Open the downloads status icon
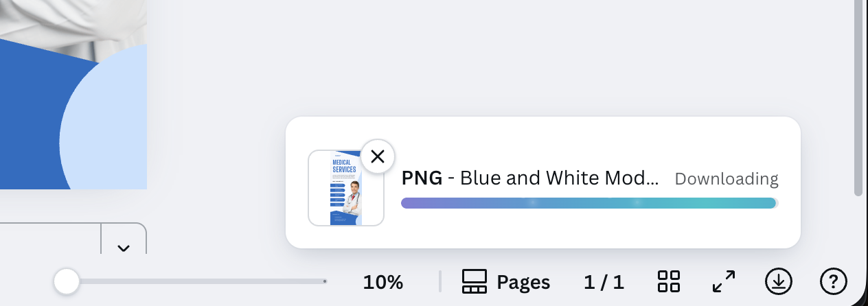Image resolution: width=868 pixels, height=306 pixels. tap(778, 281)
